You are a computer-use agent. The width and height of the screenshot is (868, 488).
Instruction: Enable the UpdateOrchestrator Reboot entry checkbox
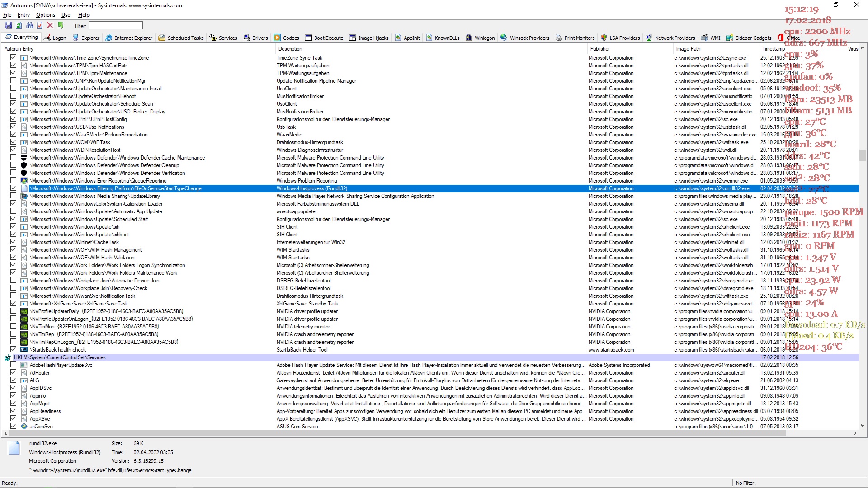(13, 96)
